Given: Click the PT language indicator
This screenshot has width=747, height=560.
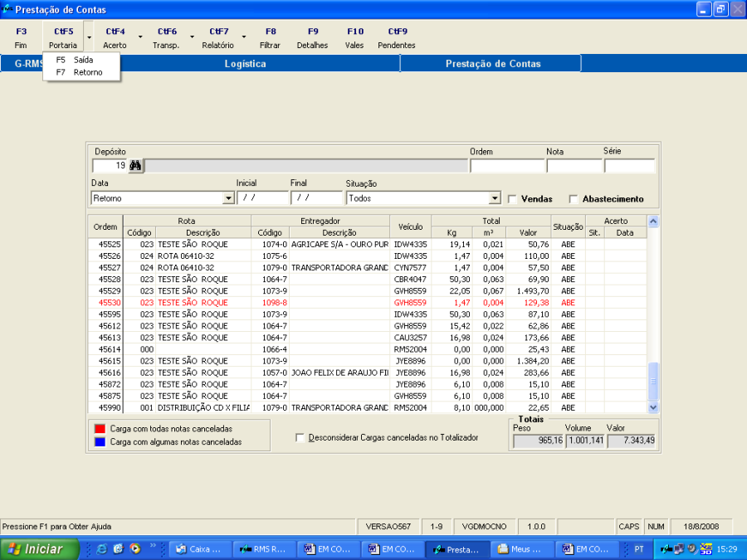Looking at the screenshot, I should pos(639,549).
